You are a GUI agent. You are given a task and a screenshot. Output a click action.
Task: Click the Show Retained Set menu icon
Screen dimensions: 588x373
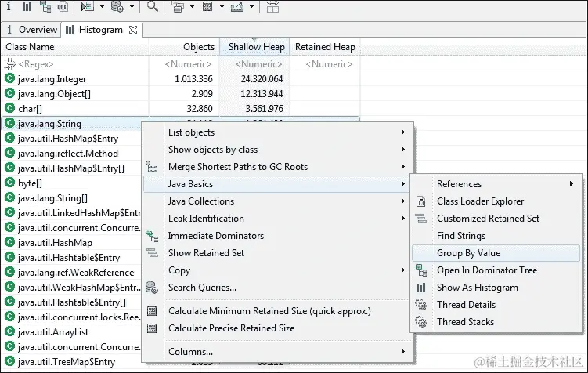tap(152, 253)
